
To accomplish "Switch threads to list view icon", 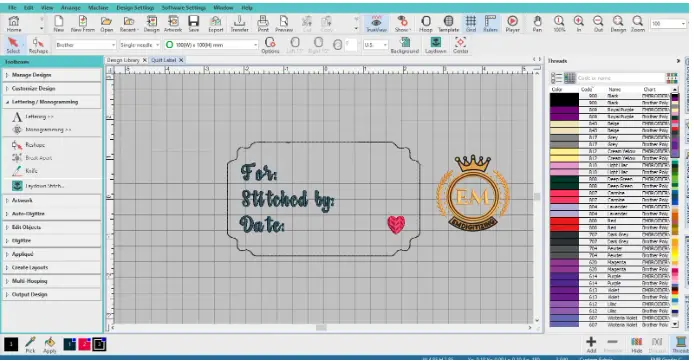I will coord(556,78).
